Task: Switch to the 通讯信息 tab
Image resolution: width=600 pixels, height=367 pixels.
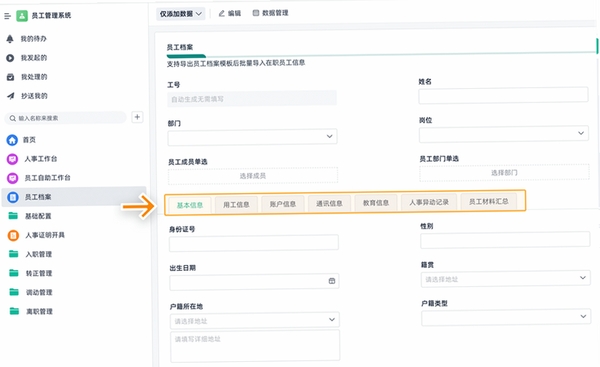Action: (329, 204)
